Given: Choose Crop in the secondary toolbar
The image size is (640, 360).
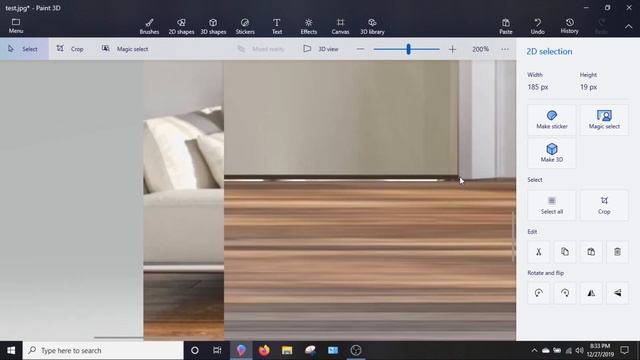Looking at the screenshot, I should coord(70,49).
